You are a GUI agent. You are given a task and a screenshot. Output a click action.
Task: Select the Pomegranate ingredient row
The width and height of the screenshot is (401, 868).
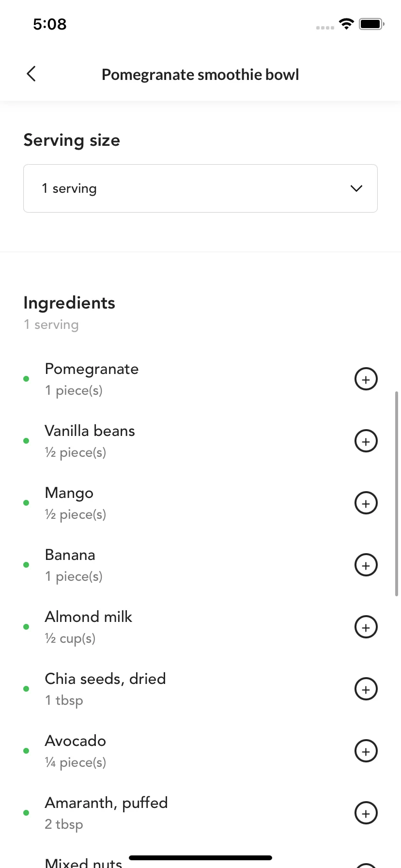click(200, 379)
